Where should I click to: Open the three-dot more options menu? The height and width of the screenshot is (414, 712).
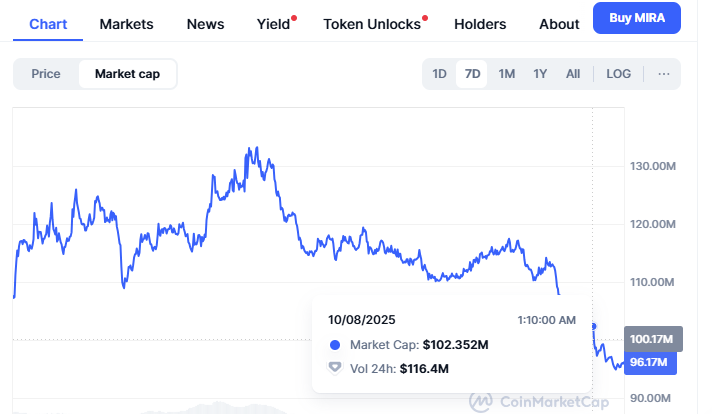tap(663, 73)
